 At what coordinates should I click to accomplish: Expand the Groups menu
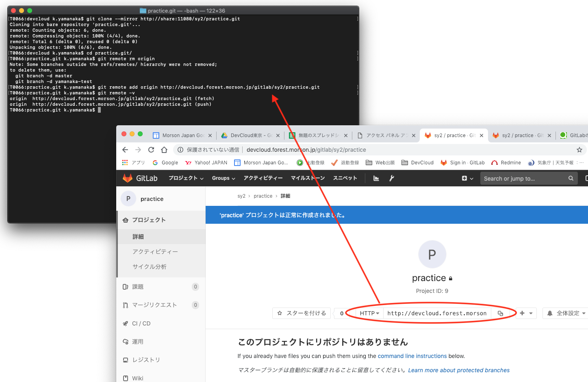click(x=223, y=178)
